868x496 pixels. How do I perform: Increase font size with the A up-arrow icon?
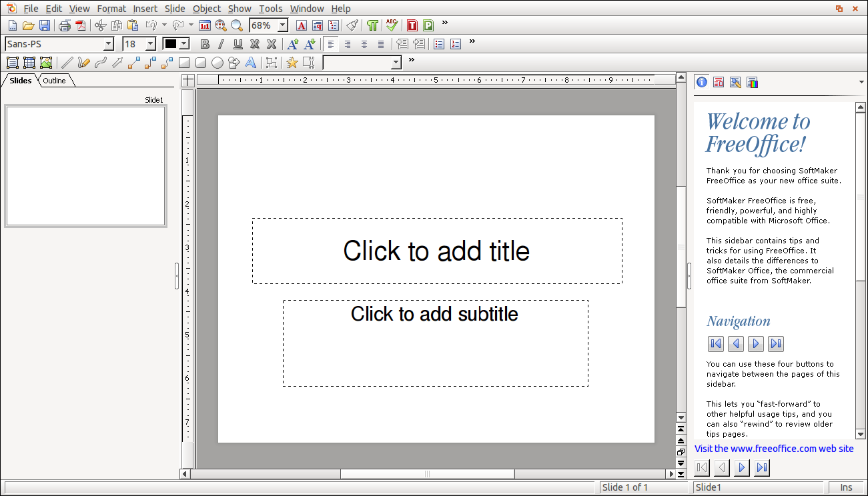(x=293, y=44)
